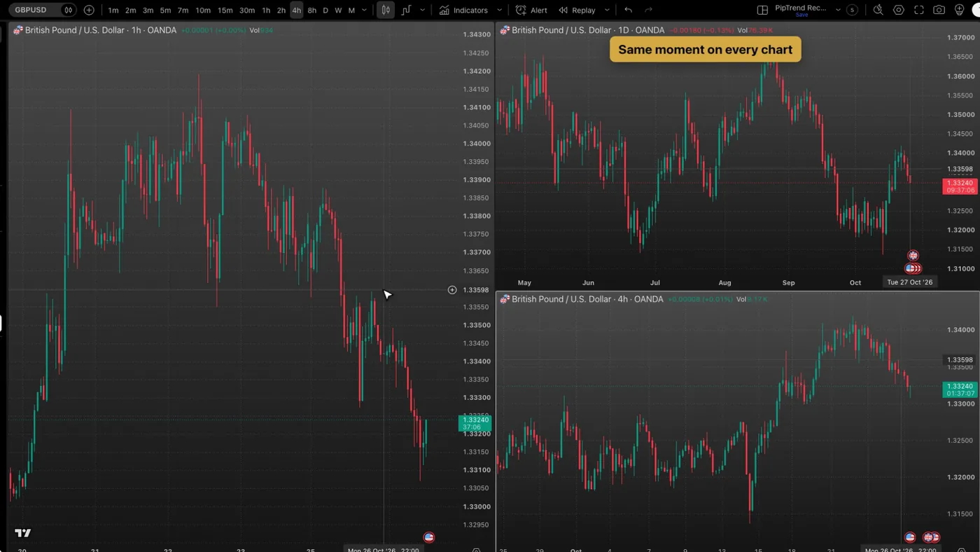
Task: Switch to the 8h timeframe
Action: (312, 10)
